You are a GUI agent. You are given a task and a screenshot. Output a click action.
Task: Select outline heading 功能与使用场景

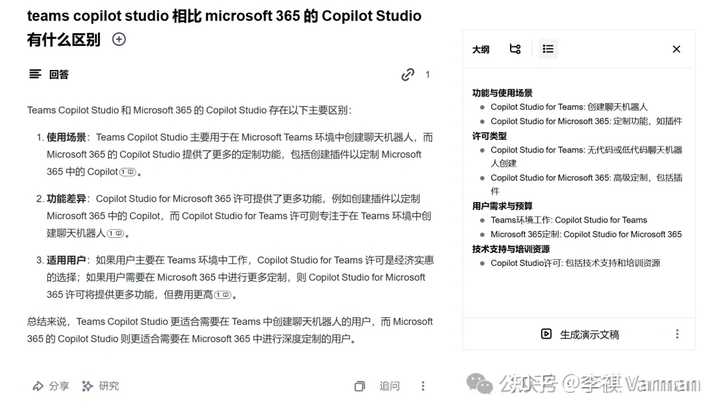(x=502, y=93)
